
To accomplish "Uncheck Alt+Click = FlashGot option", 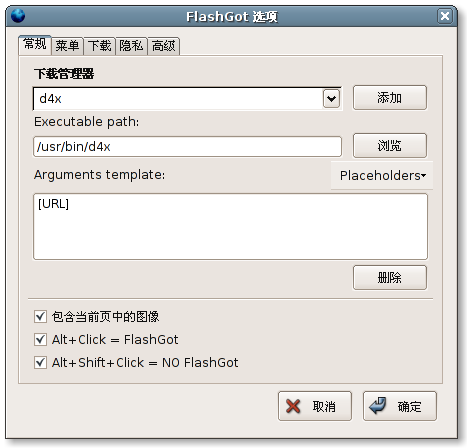I will (x=40, y=340).
